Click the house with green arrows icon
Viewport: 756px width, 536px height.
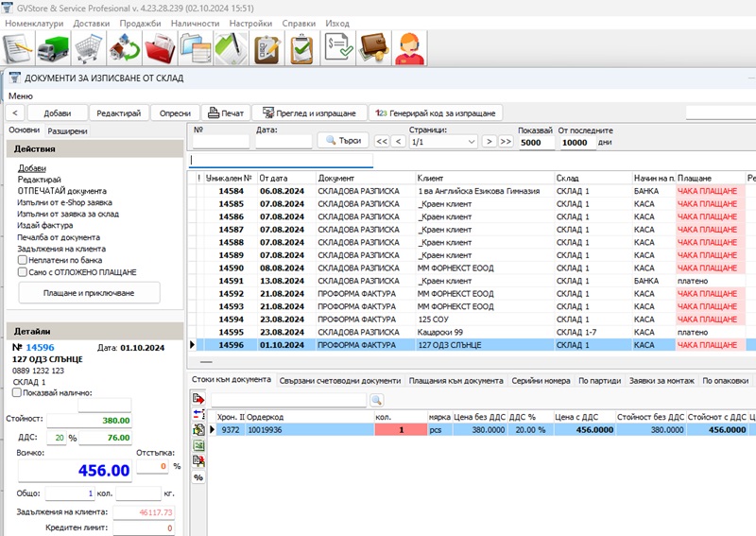124,48
